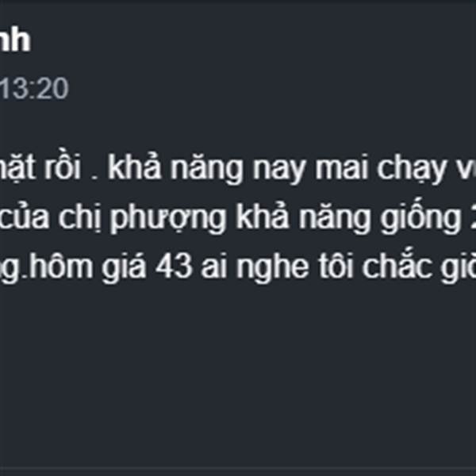476x476 pixels.
Task: Click the divider line beneath the comment
Action: click(x=238, y=468)
